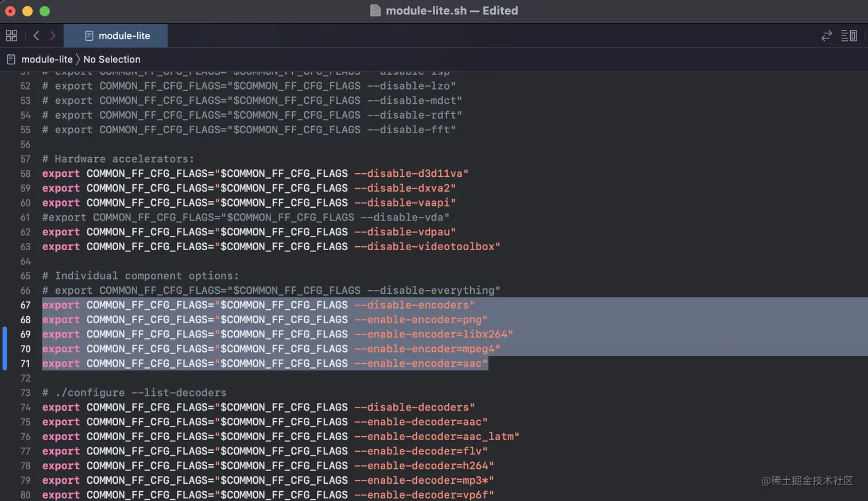Click line number 52 in gutter
The image size is (868, 501).
click(x=25, y=86)
